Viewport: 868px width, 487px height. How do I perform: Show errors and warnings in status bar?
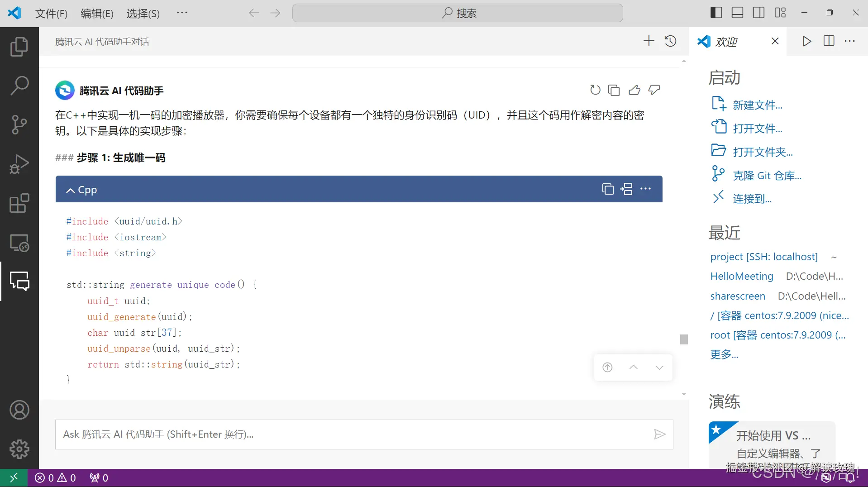point(56,478)
